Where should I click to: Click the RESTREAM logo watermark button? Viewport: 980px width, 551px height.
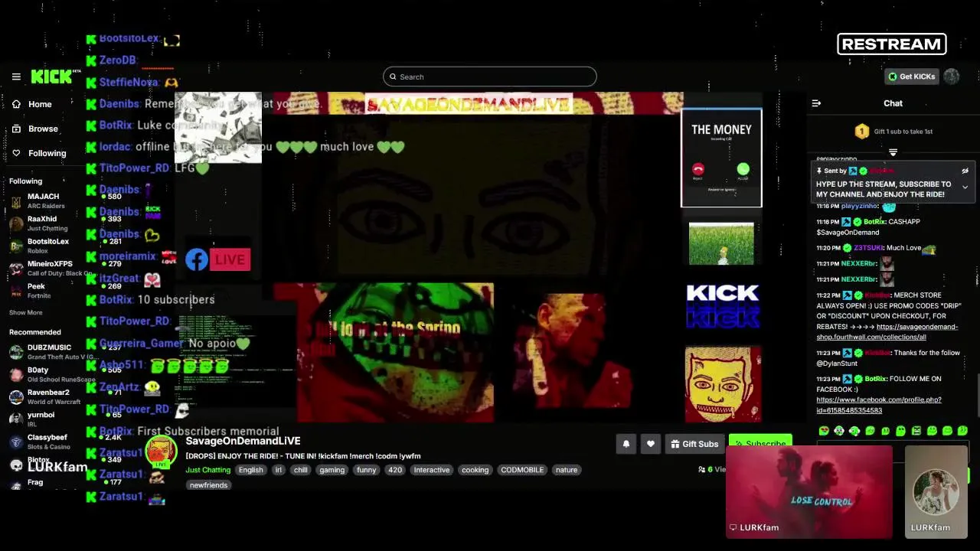[892, 44]
